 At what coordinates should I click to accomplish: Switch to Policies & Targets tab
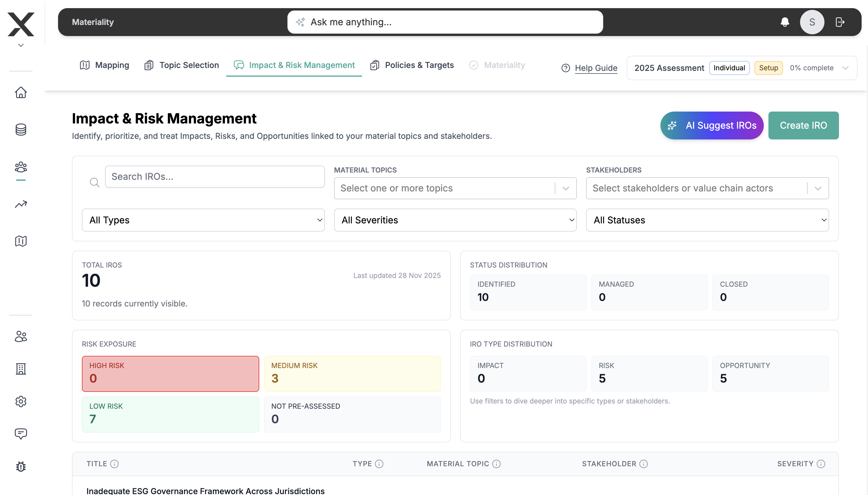tap(412, 65)
